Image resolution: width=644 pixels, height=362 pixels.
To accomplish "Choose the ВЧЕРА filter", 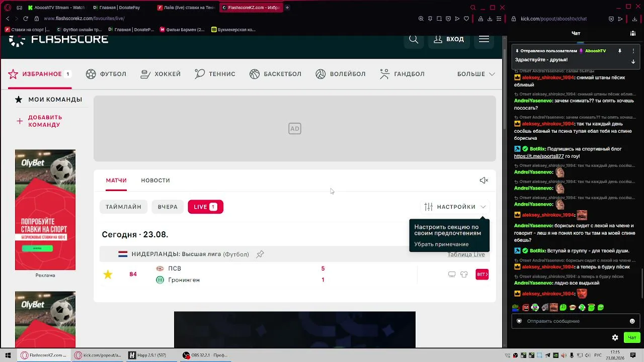I will tap(168, 207).
